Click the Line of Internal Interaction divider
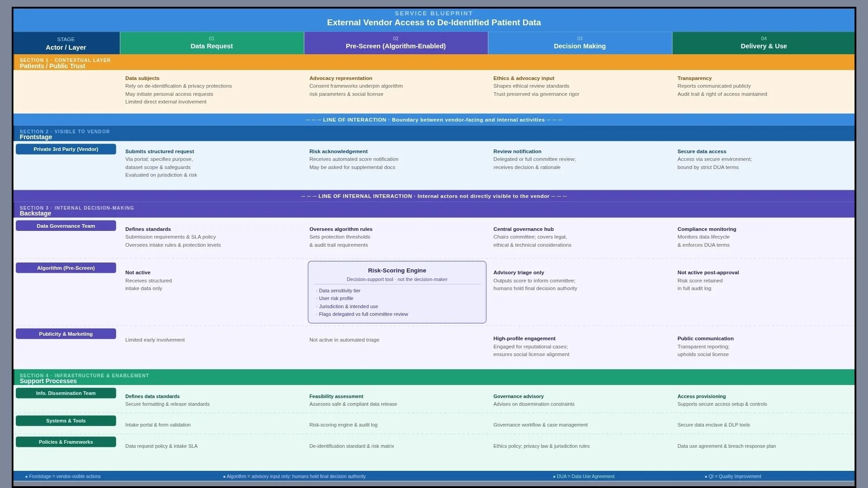Screen dimensions: 868x488 (x=434, y=196)
